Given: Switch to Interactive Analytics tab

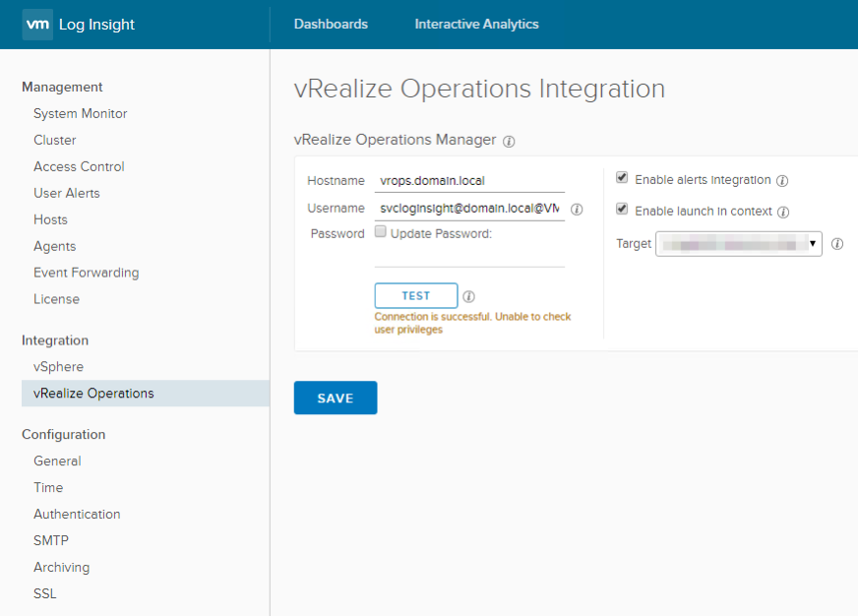Looking at the screenshot, I should click(x=476, y=24).
